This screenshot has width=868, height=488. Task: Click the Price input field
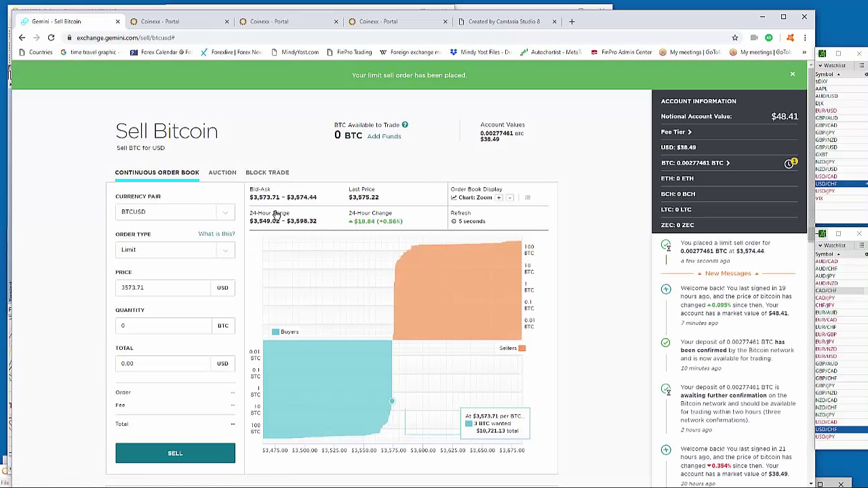163,288
